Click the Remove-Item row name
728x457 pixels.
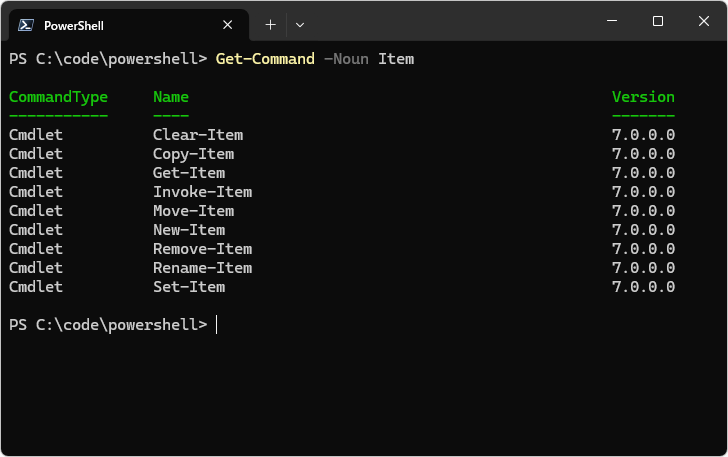coord(203,249)
